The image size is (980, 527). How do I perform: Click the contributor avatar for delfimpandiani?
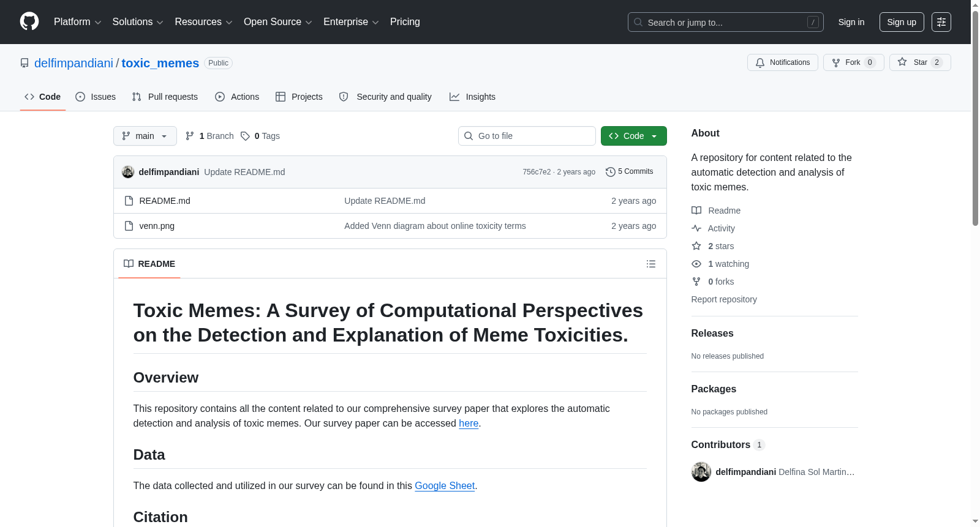[x=701, y=472]
